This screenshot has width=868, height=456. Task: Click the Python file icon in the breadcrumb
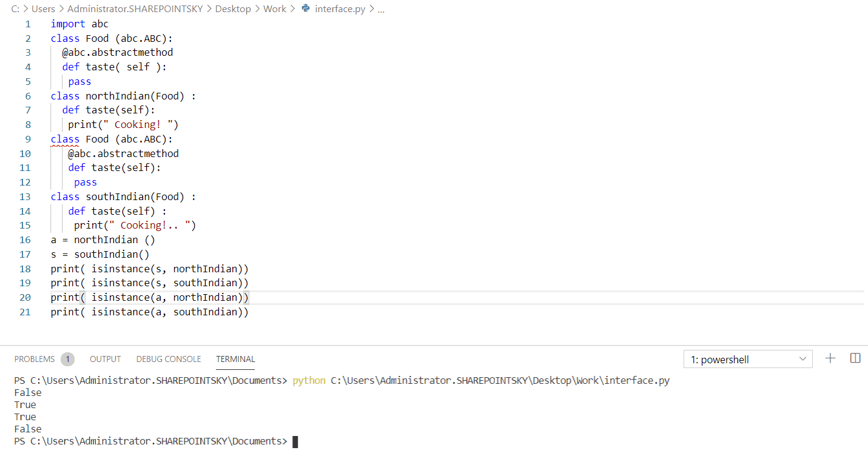pyautogui.click(x=306, y=8)
